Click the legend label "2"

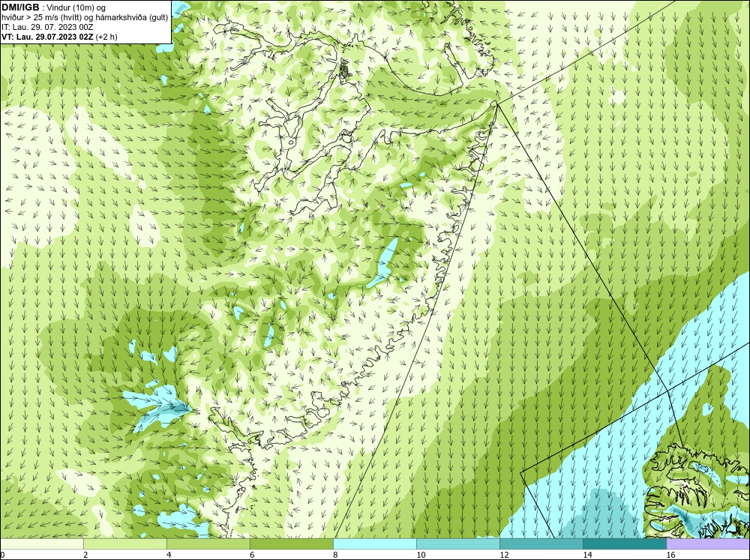point(85,555)
